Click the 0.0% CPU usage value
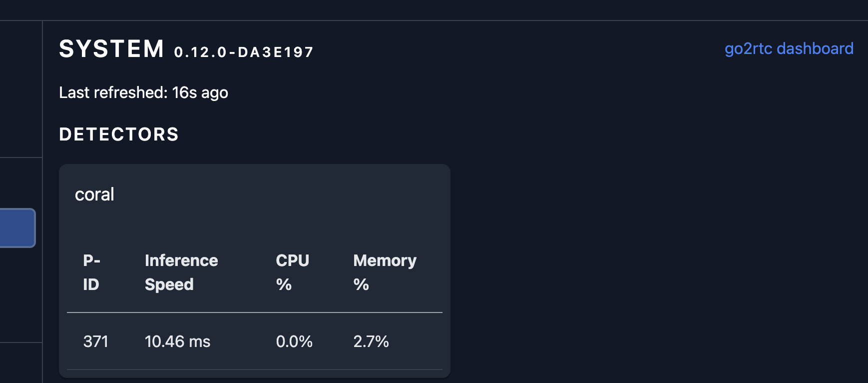The height and width of the screenshot is (383, 868). (x=295, y=341)
